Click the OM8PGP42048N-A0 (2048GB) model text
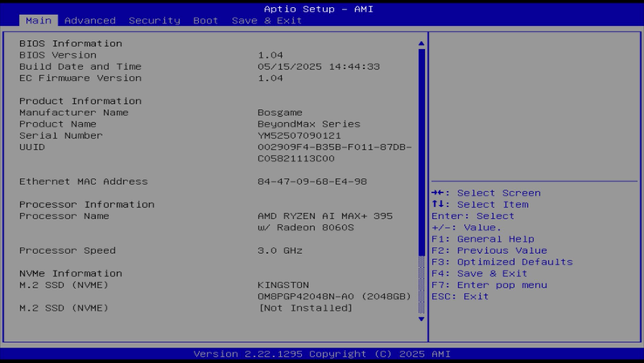The height and width of the screenshot is (363, 644). [x=334, y=297]
